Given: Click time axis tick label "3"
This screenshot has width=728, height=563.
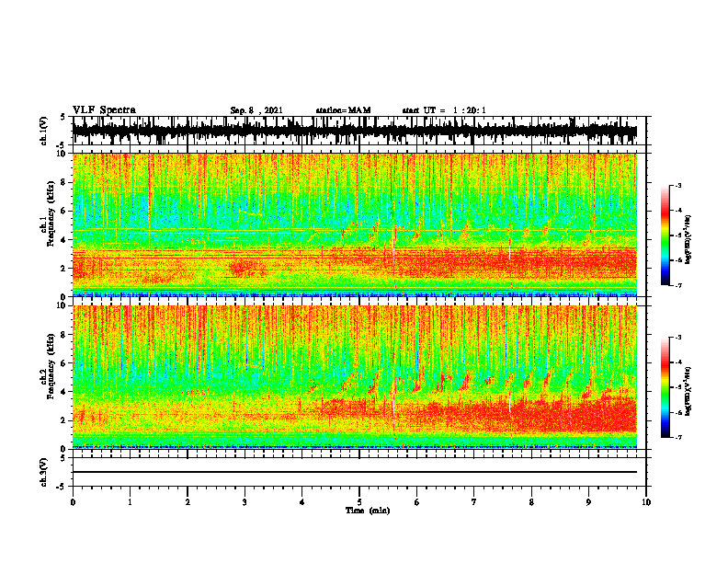Looking at the screenshot, I should (x=245, y=502).
